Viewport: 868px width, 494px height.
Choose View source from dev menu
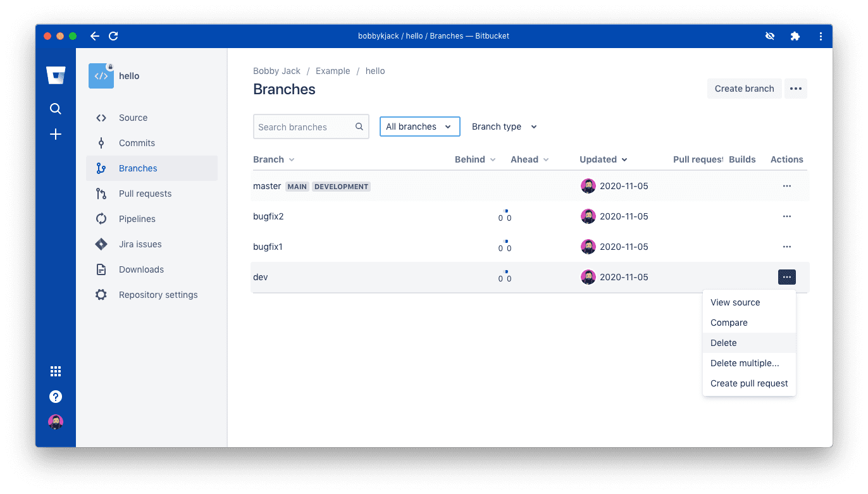coord(749,302)
